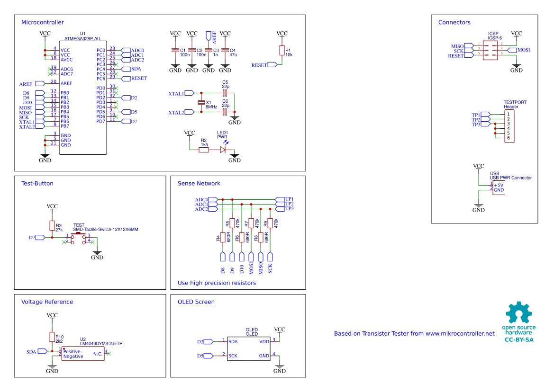Click the TP3 flag at TESTPORT header
The image size is (554, 392).
tap(486, 124)
